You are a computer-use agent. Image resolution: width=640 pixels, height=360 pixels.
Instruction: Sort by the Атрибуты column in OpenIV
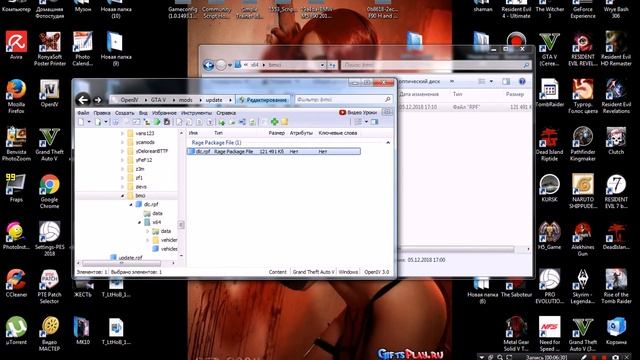coord(301,133)
